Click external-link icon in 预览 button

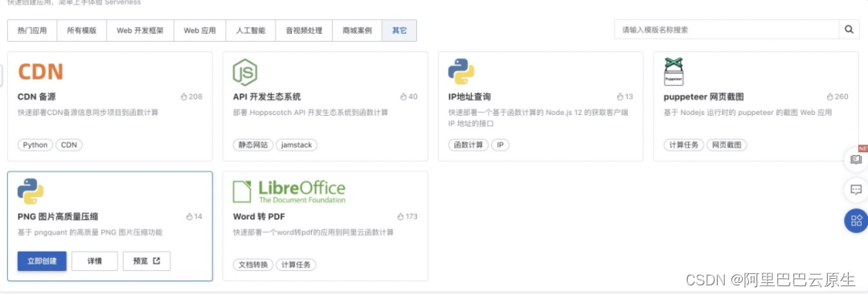pyautogui.click(x=157, y=260)
